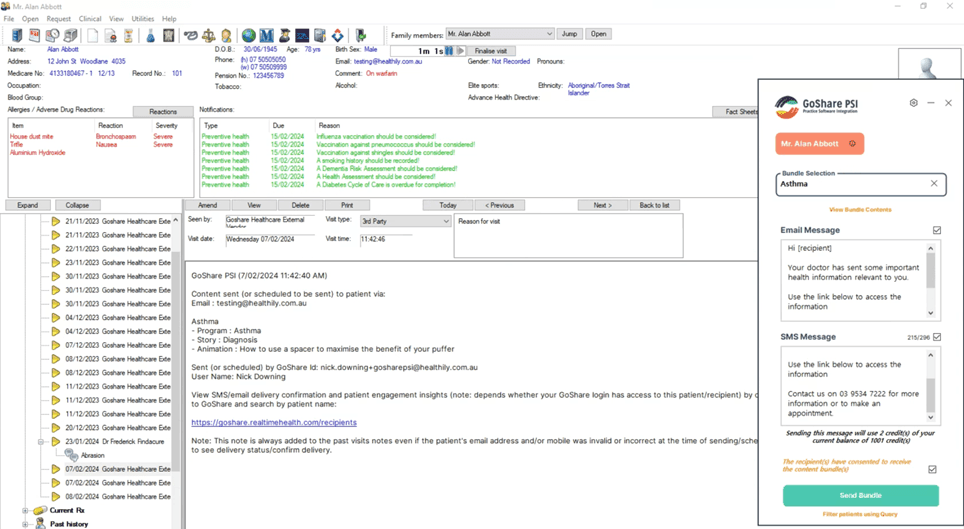Expand the Past history tree node
The width and height of the screenshot is (964, 529).
25,524
